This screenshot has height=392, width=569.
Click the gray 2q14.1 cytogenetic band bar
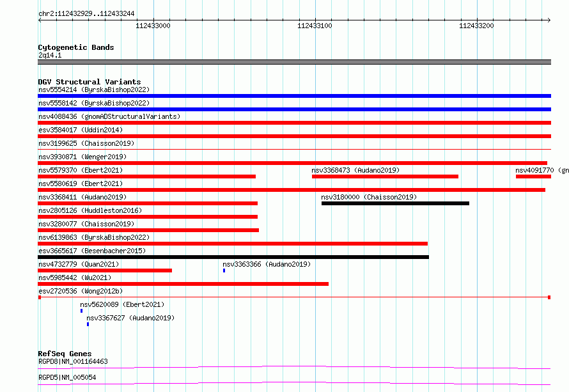(294, 62)
